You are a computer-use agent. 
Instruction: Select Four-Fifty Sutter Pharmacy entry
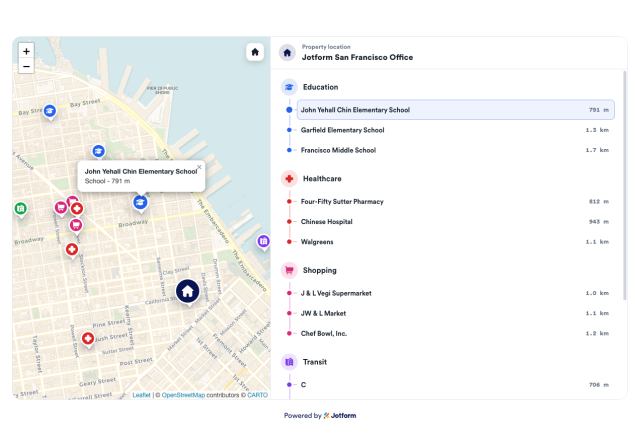[x=456, y=202]
